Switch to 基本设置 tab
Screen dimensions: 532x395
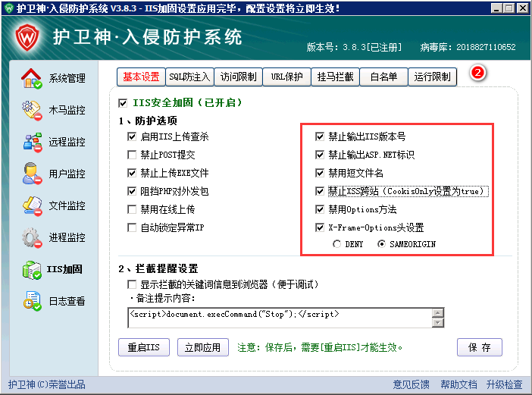point(141,77)
